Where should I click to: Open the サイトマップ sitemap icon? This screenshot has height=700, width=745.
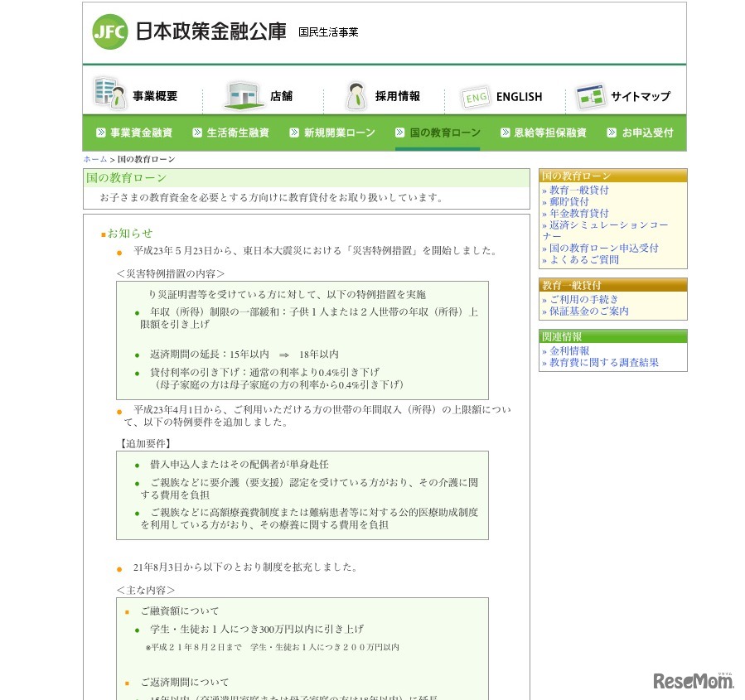click(592, 94)
